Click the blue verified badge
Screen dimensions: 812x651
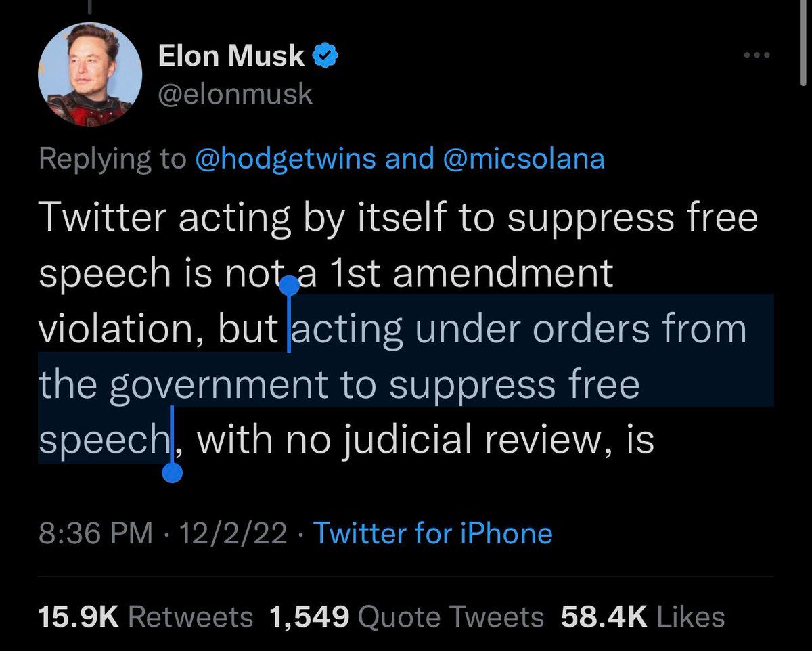click(325, 55)
